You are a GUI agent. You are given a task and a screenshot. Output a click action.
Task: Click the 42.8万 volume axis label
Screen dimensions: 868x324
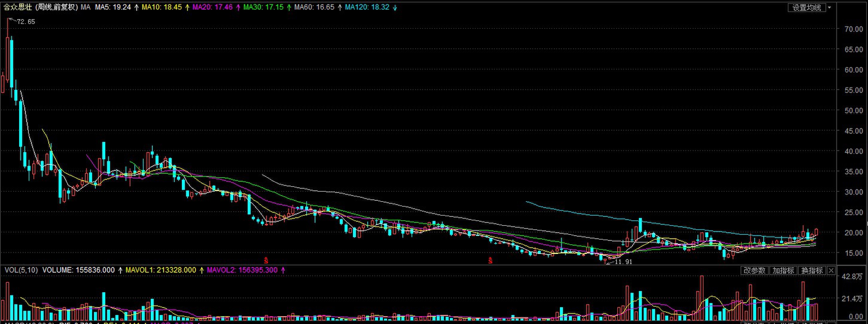point(852,277)
